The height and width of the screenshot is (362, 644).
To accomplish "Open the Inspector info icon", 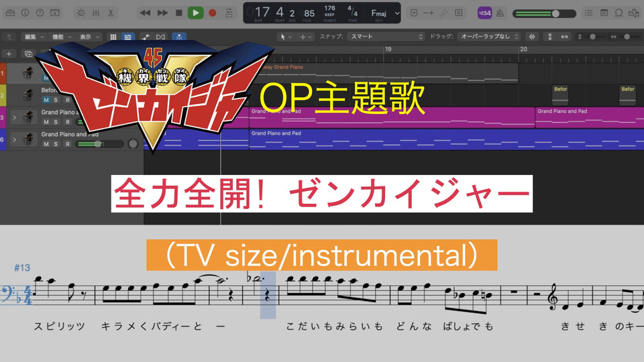I will pos(25,13).
